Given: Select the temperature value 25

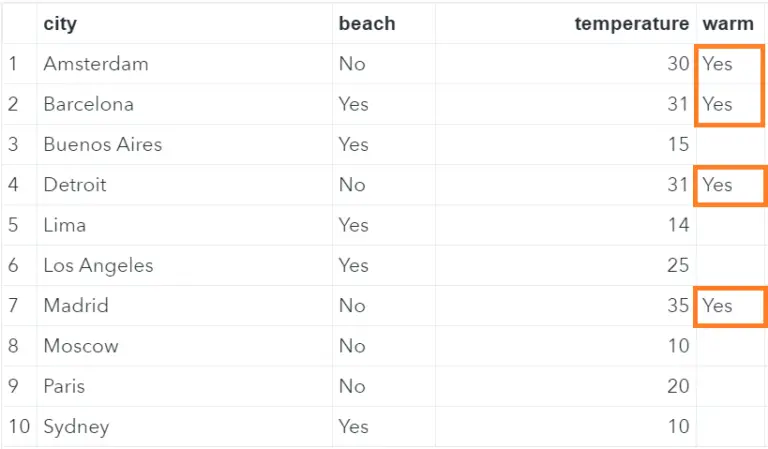Looking at the screenshot, I should [x=678, y=265].
